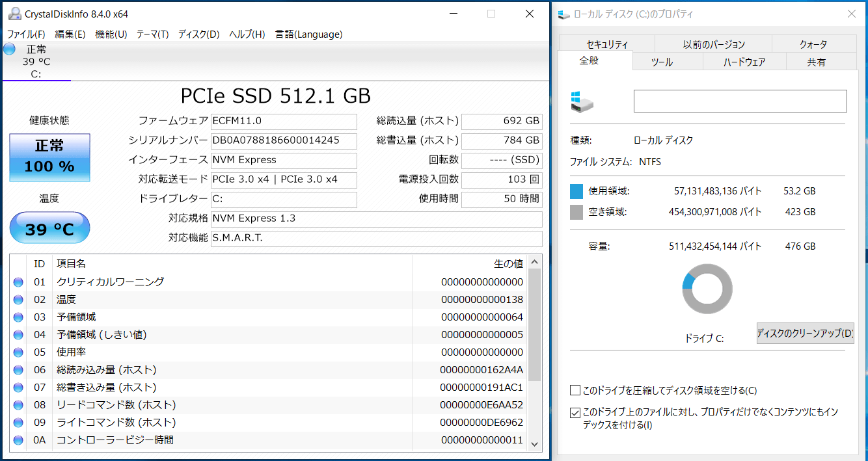Click the 電源投入回数 value 103 回
Viewport: 868px width, 461px height.
coord(502,180)
